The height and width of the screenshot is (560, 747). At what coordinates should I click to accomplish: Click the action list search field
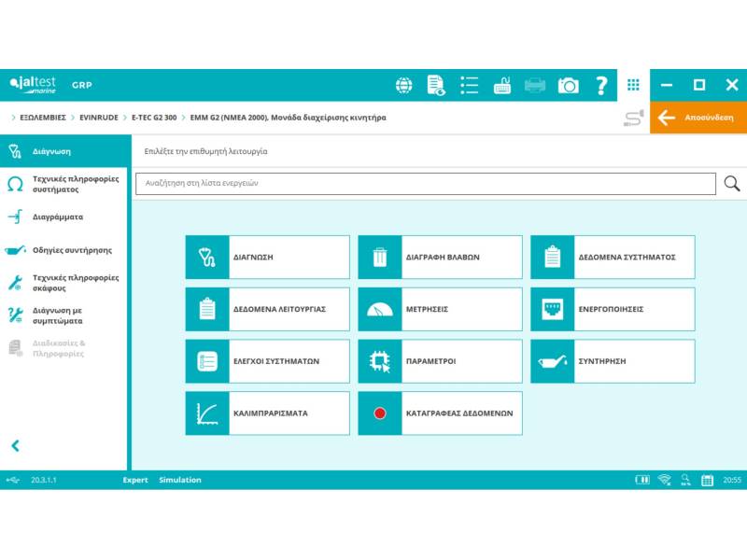[425, 184]
